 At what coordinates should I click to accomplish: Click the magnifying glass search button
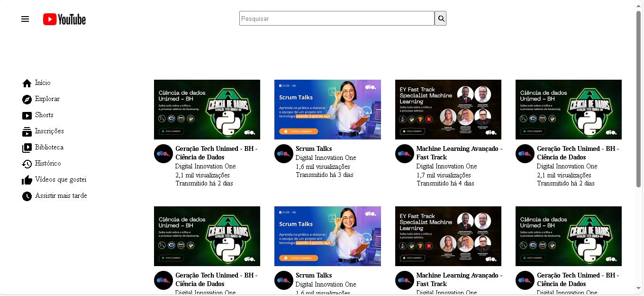(x=441, y=18)
